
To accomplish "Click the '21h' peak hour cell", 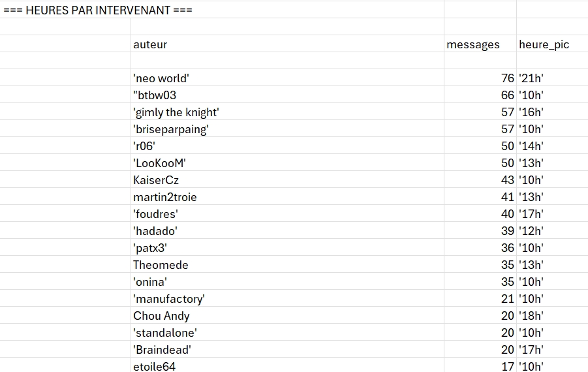I will 531,78.
